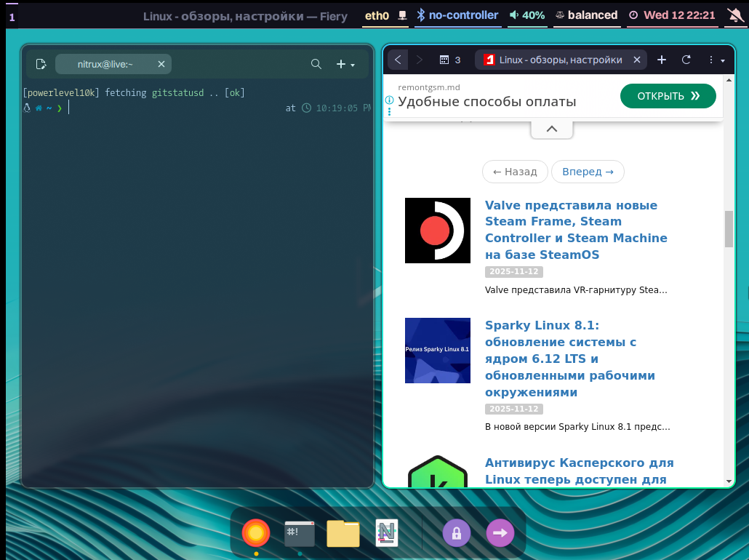The height and width of the screenshot is (560, 749).
Task: Click the bluetooth no-controller indicator
Action: (x=457, y=15)
